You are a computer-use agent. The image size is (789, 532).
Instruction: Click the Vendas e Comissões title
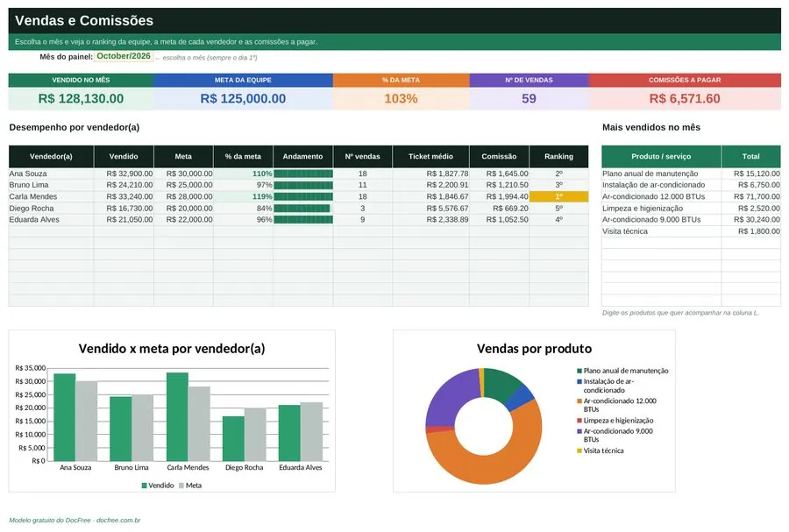click(x=84, y=21)
